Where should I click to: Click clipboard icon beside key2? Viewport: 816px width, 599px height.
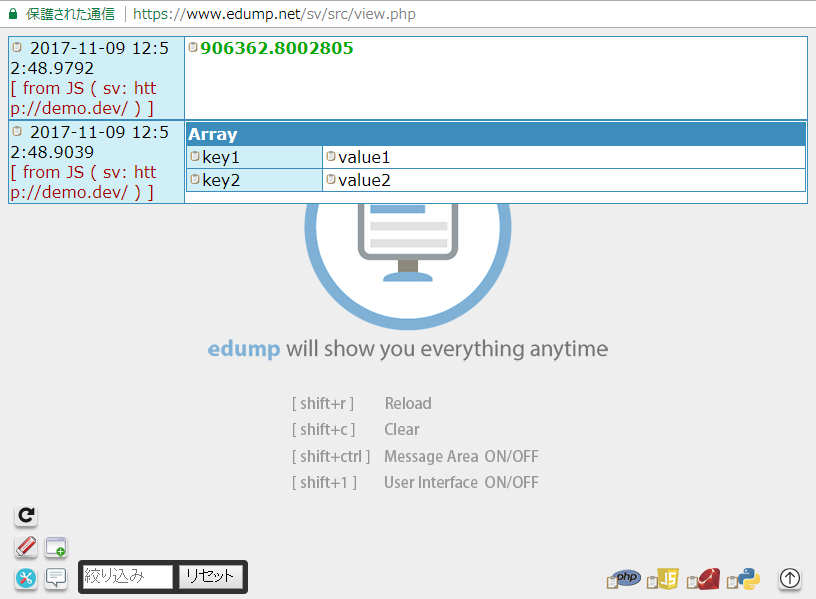[x=195, y=179]
